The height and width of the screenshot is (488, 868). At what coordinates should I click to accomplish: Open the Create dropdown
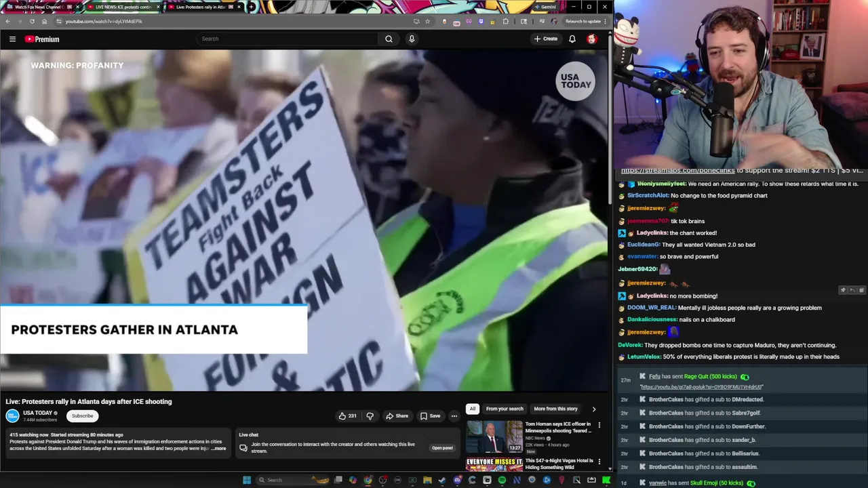coord(545,39)
